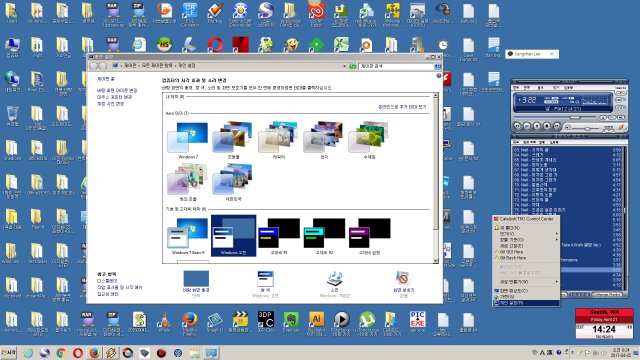The image size is (640, 360).
Task: Expand the address bar history dropdown arrow
Action: point(344,66)
